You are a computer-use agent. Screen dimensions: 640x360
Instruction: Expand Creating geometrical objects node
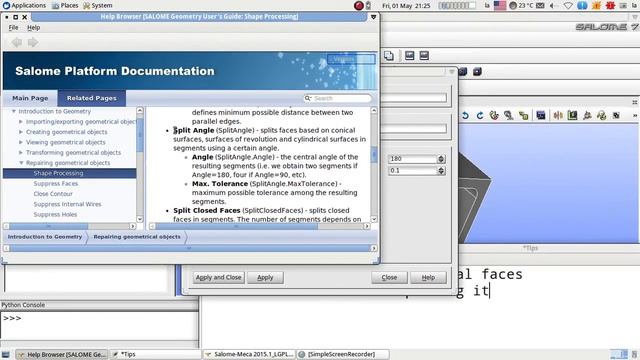click(21, 132)
